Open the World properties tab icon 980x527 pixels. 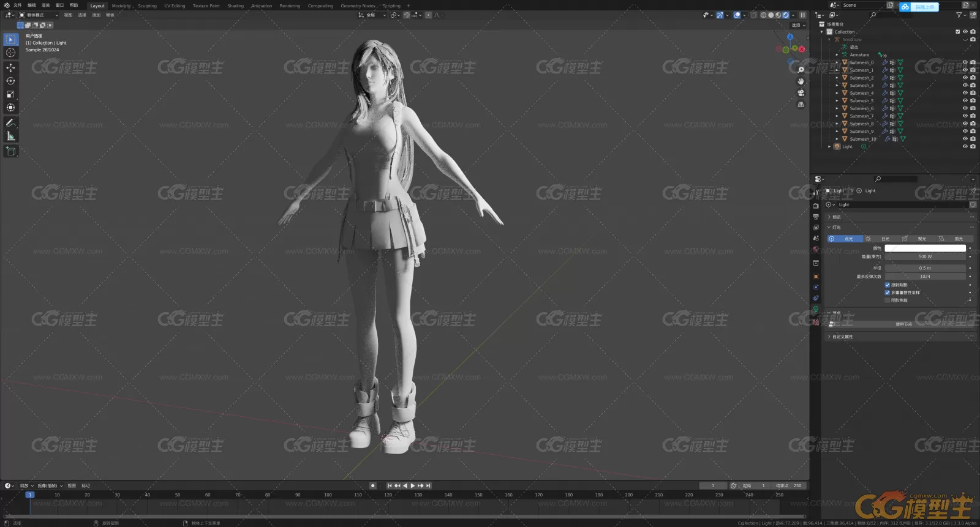[x=816, y=249]
